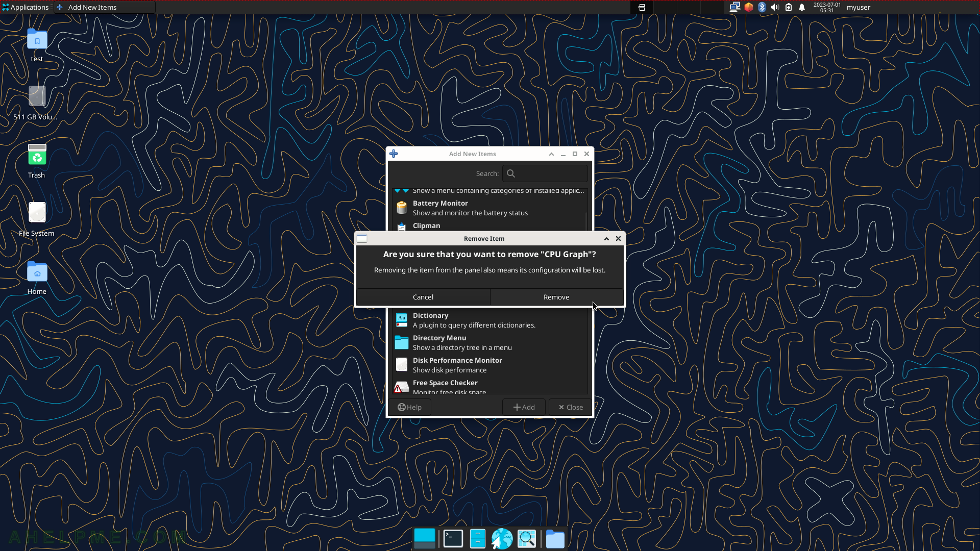Click the plus icon in Add New Items titlebar
This screenshot has height=551, width=980.
point(394,154)
